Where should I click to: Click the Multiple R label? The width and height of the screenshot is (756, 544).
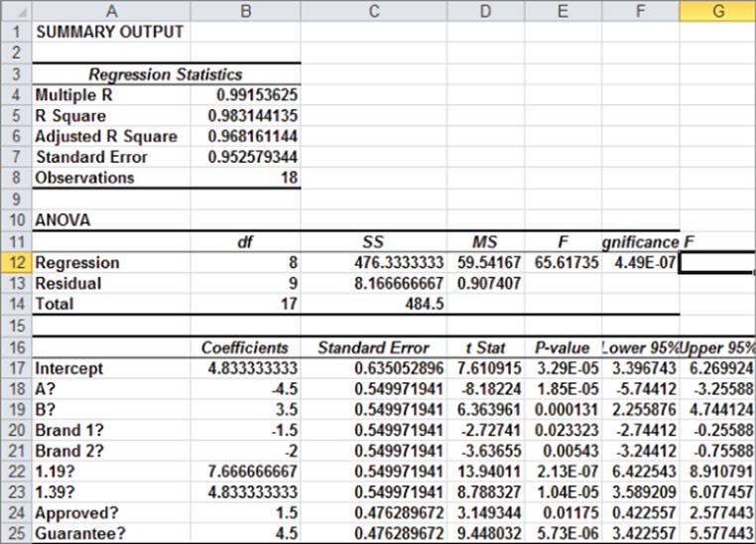click(73, 94)
